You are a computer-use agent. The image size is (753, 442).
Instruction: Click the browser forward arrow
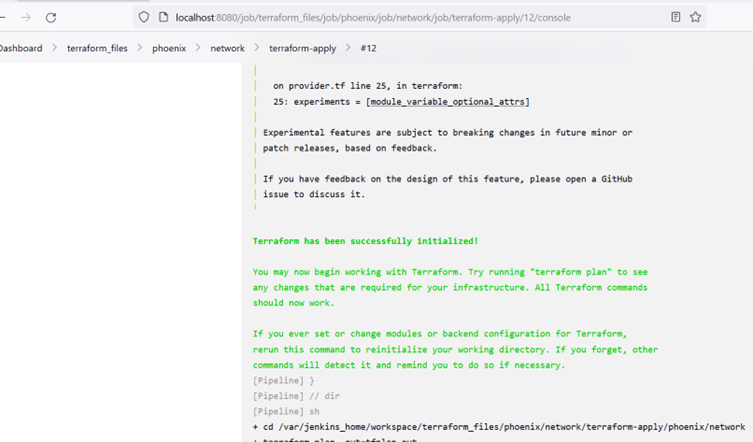click(26, 17)
